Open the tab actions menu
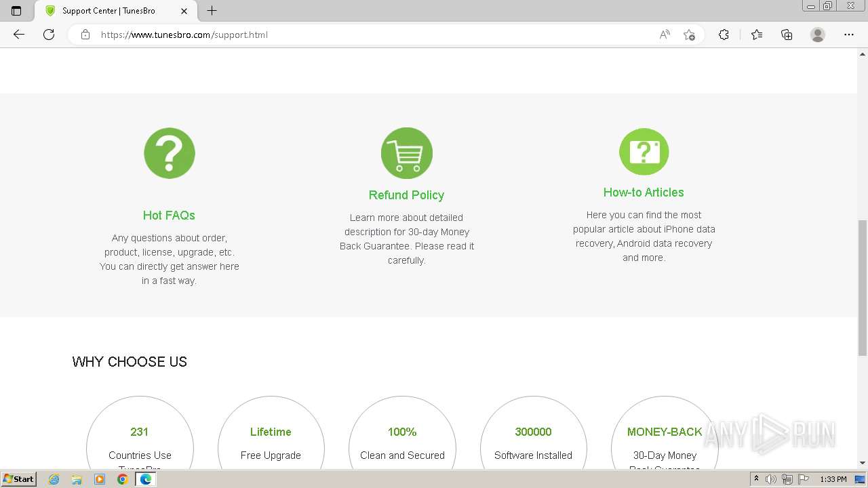Screen dimensions: 868x488 pyautogui.click(x=16, y=11)
